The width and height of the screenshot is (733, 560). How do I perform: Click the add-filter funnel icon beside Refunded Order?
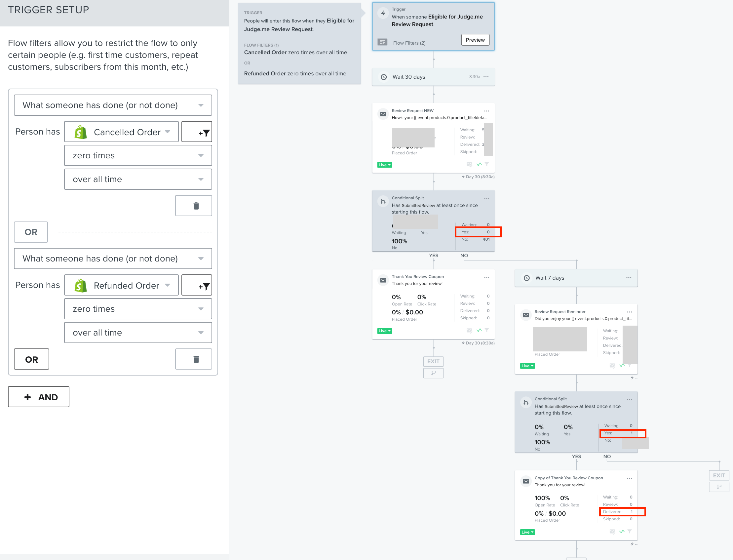tap(197, 285)
